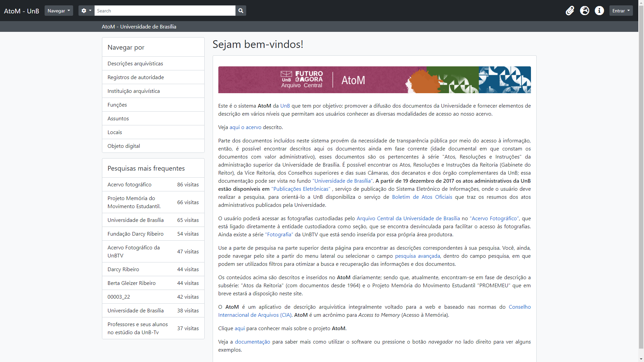Expand the Navegar dropdown menu

point(59,11)
